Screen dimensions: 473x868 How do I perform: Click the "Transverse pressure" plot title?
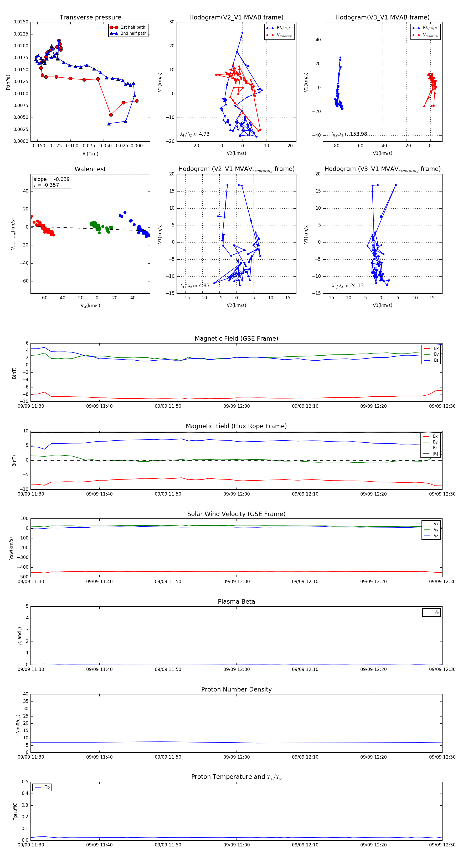(x=90, y=18)
